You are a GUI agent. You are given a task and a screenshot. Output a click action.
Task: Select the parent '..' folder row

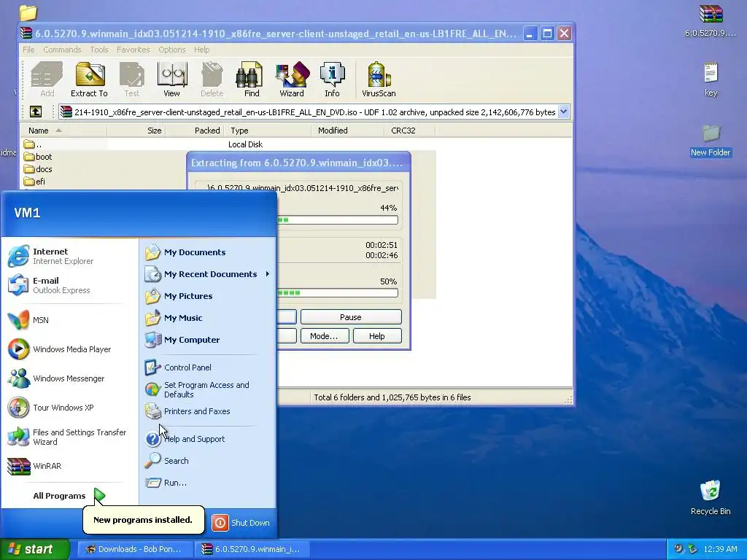pos(32,144)
